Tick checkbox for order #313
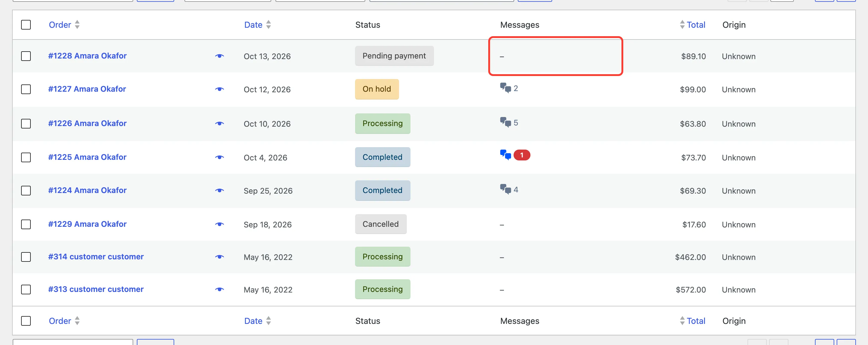 click(26, 289)
